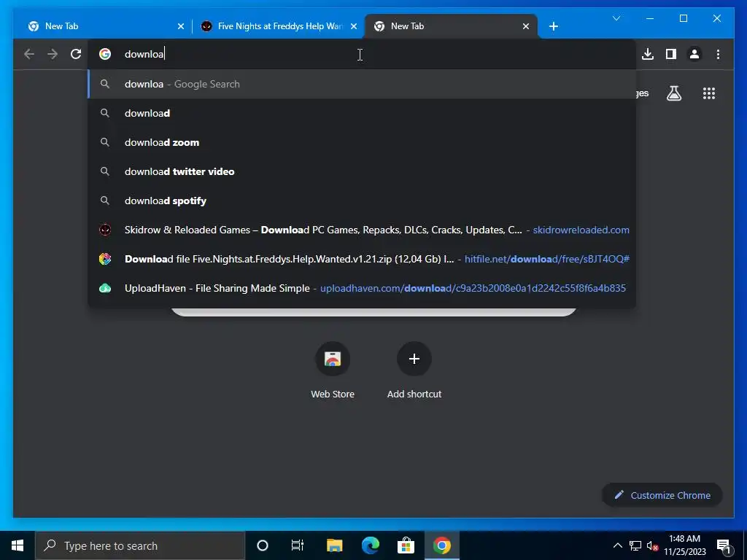Image resolution: width=747 pixels, height=560 pixels.
Task: Select the 'download' suggestion
Action: [x=362, y=113]
